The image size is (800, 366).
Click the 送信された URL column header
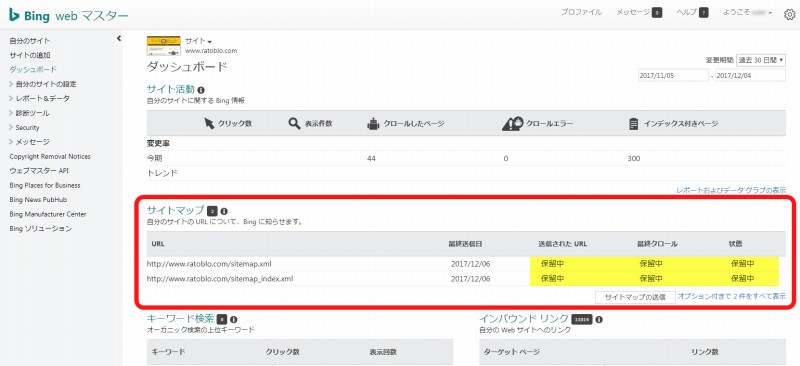point(563,244)
